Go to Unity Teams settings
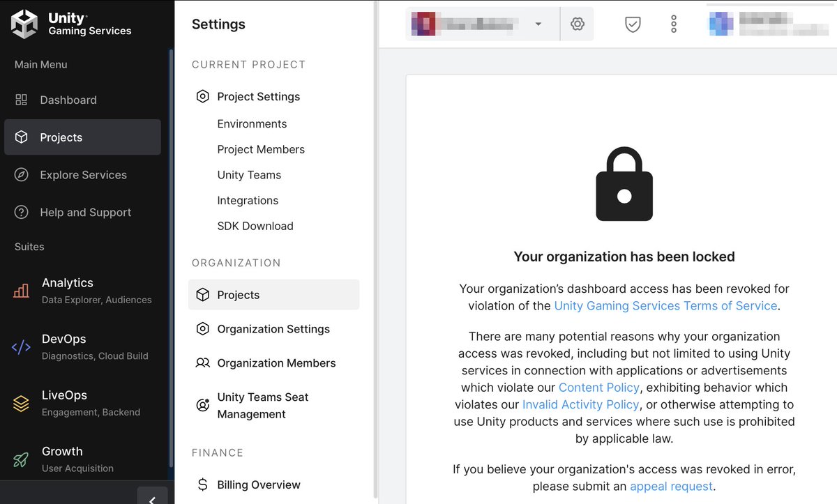 tap(249, 175)
